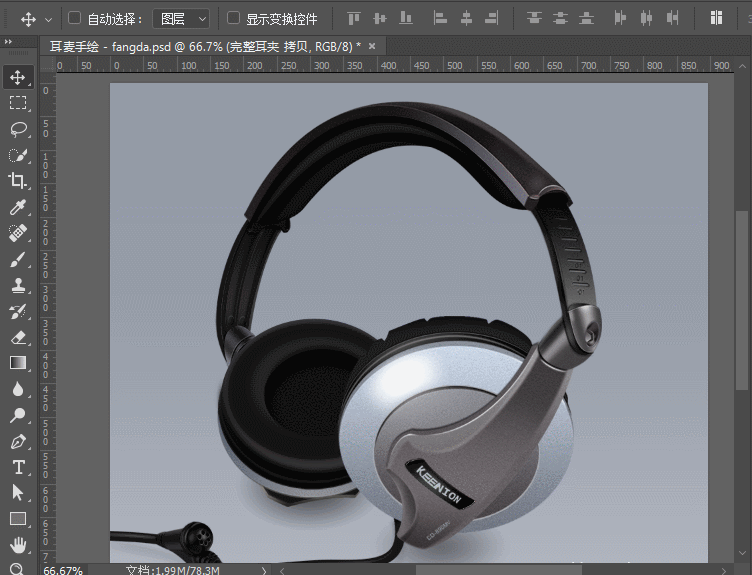The image size is (752, 575).
Task: Select the Path Selection tool
Action: coord(18,493)
